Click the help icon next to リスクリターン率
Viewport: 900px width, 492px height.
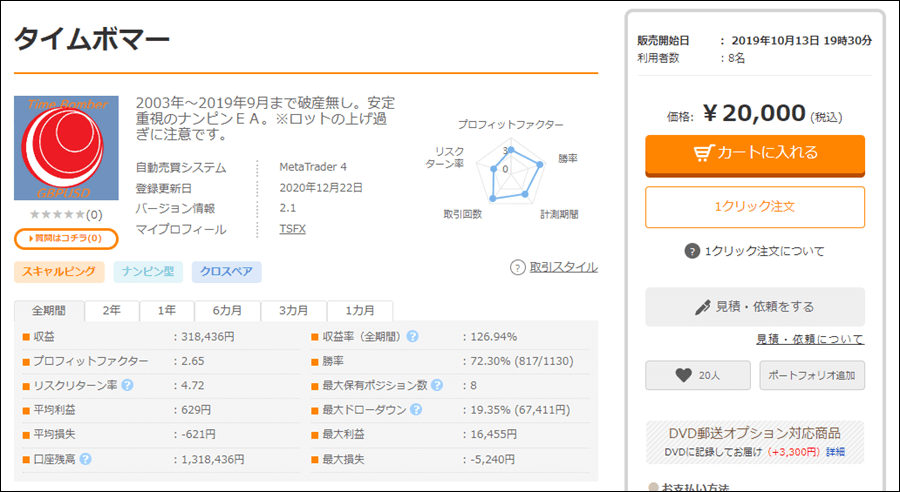pyautogui.click(x=127, y=385)
